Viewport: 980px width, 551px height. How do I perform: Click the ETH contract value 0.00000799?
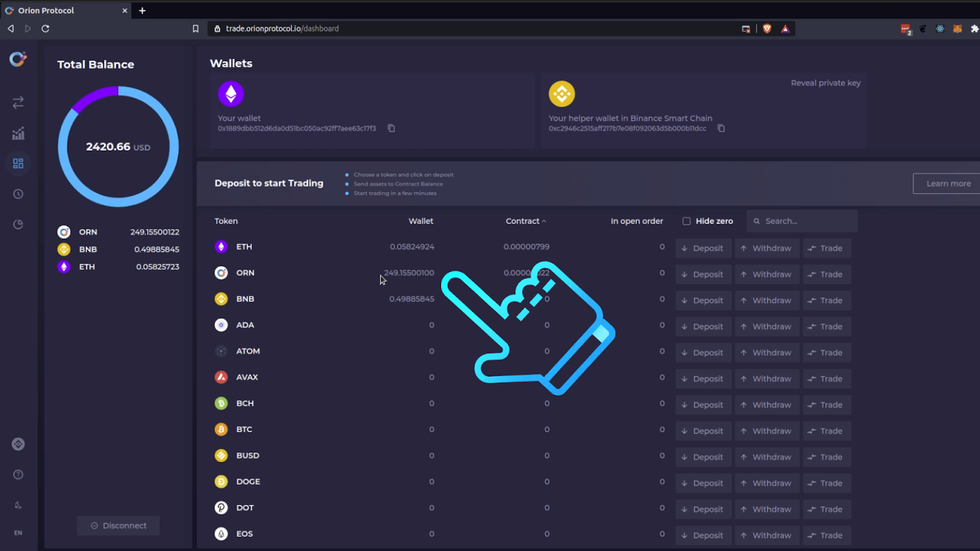527,247
